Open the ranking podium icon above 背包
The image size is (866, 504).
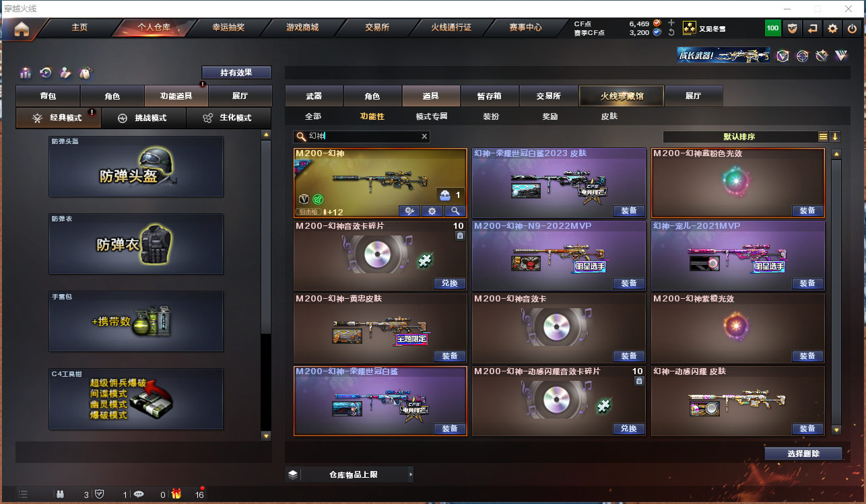click(x=26, y=73)
